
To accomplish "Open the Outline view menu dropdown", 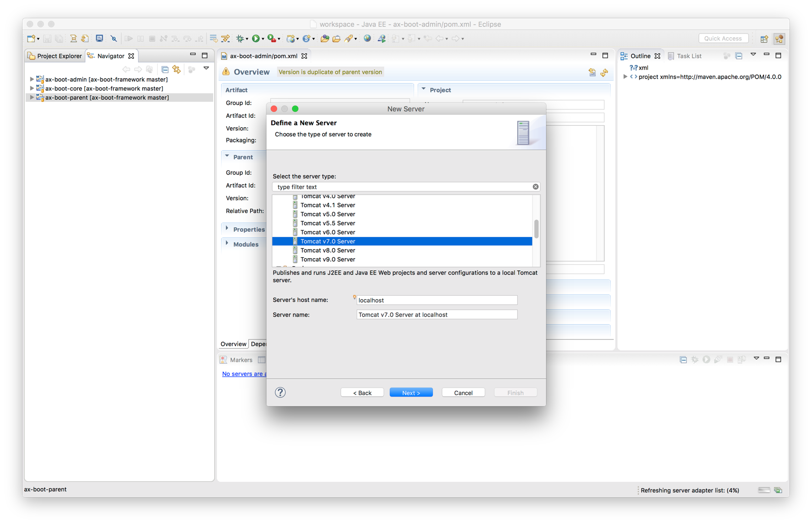I will click(x=753, y=55).
